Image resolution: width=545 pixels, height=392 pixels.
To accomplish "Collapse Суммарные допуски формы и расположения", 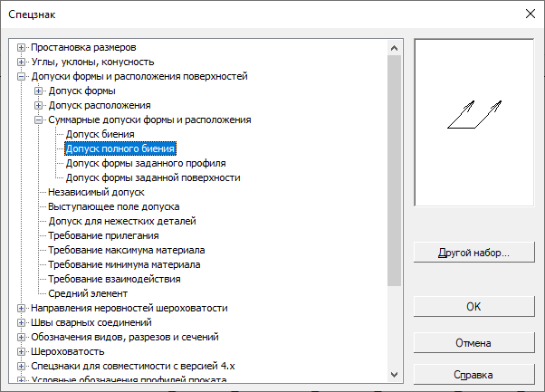I will tap(38, 120).
